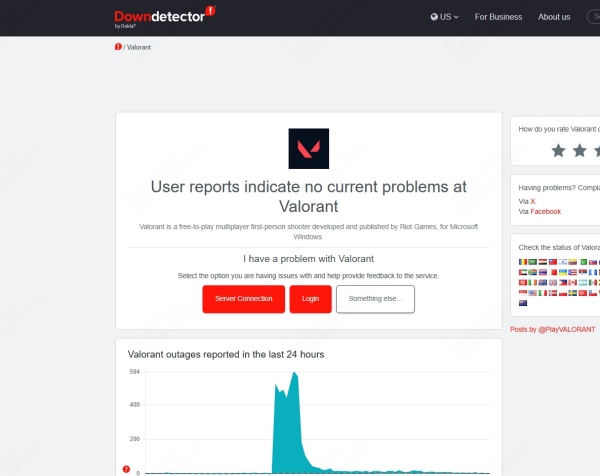Click the 200 chart axis label
The image size is (600, 476).
tap(135, 439)
